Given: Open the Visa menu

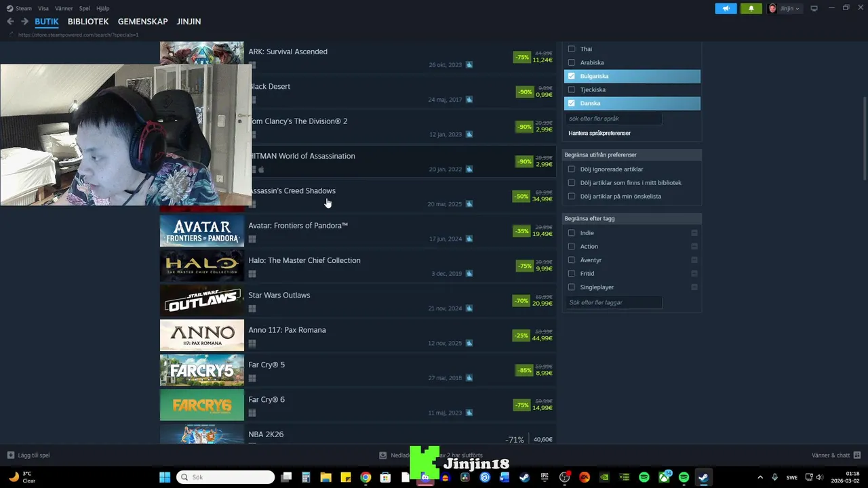Looking at the screenshot, I should (x=43, y=8).
